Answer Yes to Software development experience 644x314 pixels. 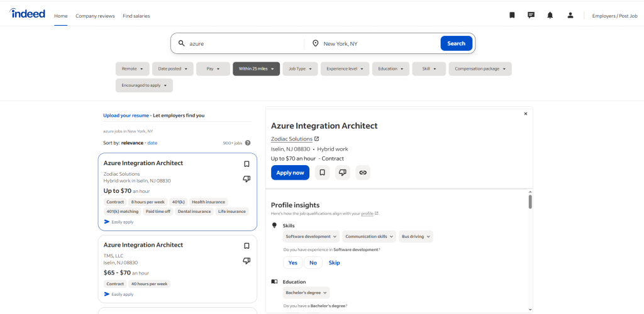click(293, 263)
